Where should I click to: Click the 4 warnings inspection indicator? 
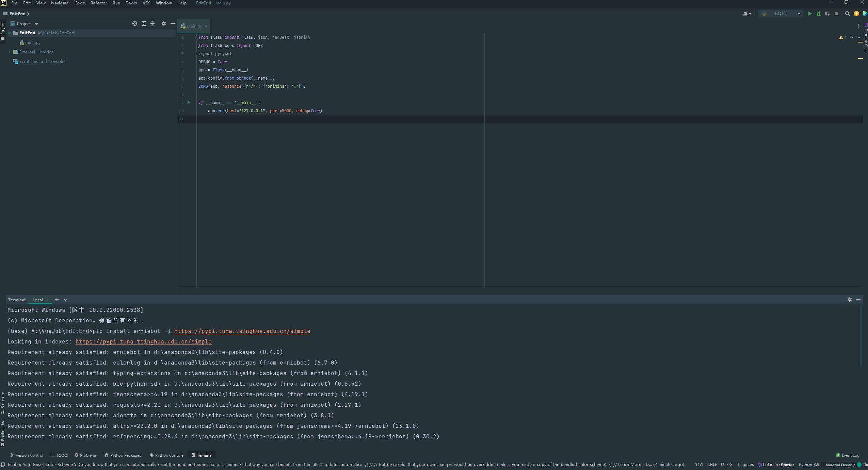point(843,37)
